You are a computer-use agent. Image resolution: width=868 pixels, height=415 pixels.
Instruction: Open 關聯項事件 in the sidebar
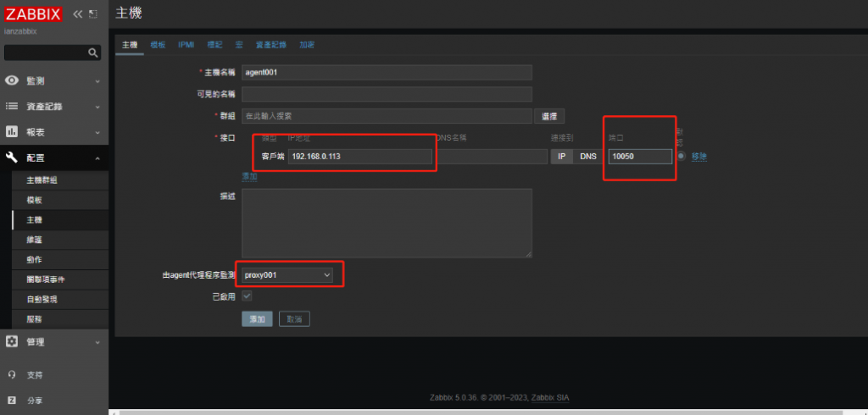[x=60, y=279]
